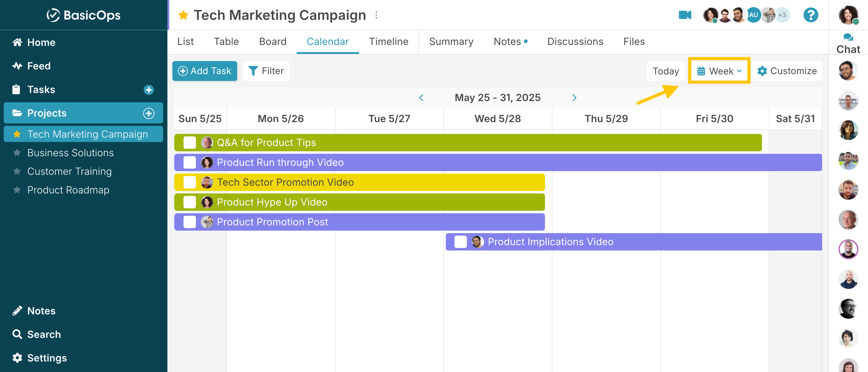Screen dimensions: 868x372
Task: Start a video call with camera icon
Action: coord(685,15)
